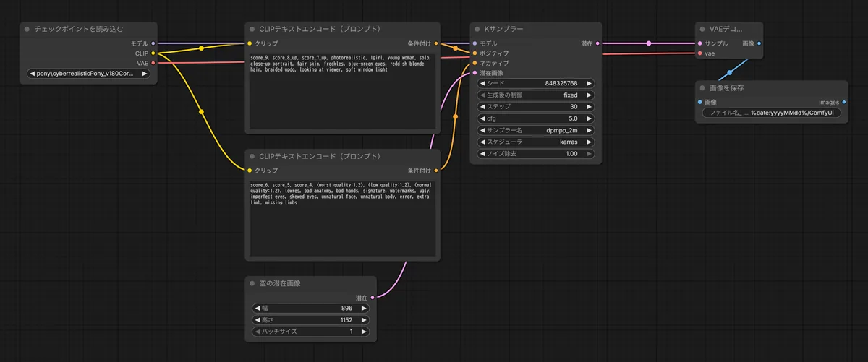Collapse the チェックポイントを読み込む node via its title dot

[x=27, y=30]
